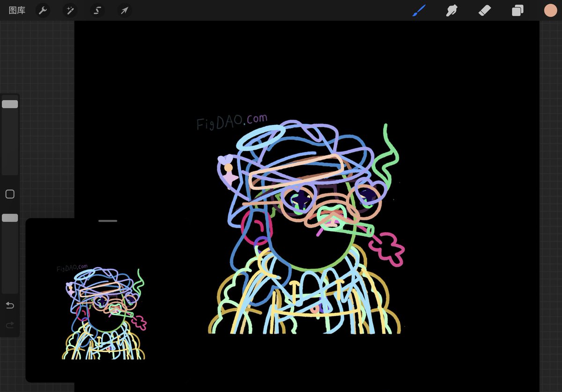Open the Actions wrench menu
Viewport: 562px width, 392px height.
tap(43, 10)
